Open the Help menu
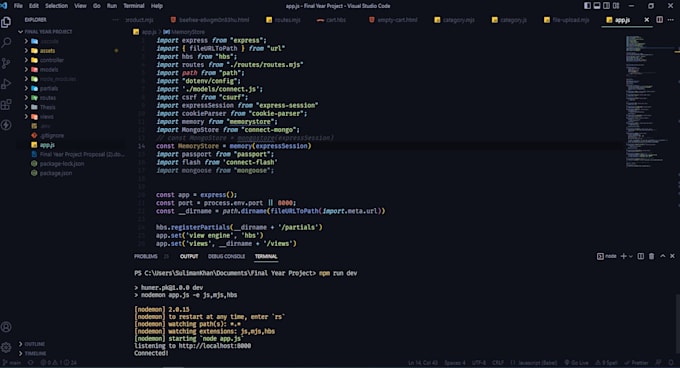The image size is (680, 368). [x=157, y=6]
